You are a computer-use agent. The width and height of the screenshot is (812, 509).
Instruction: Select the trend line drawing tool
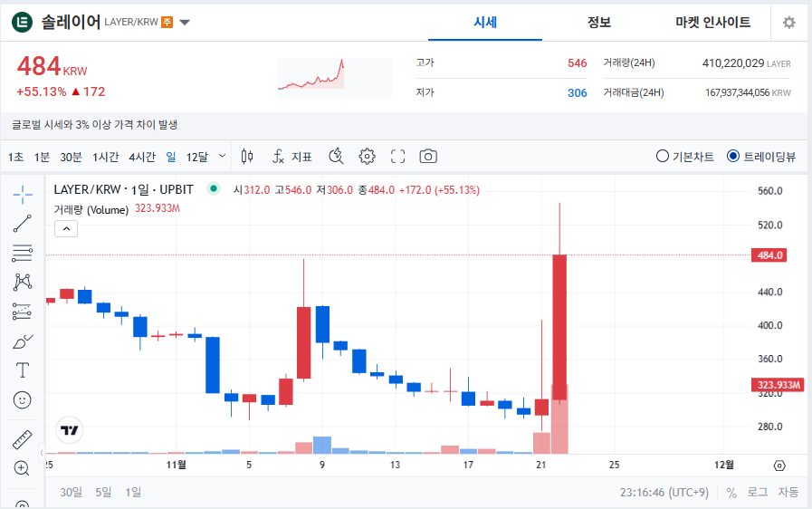point(23,224)
